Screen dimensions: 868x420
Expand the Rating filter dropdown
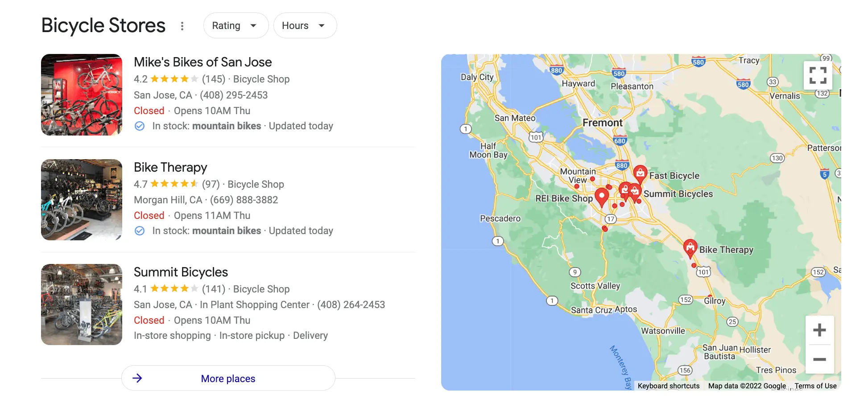[236, 25]
